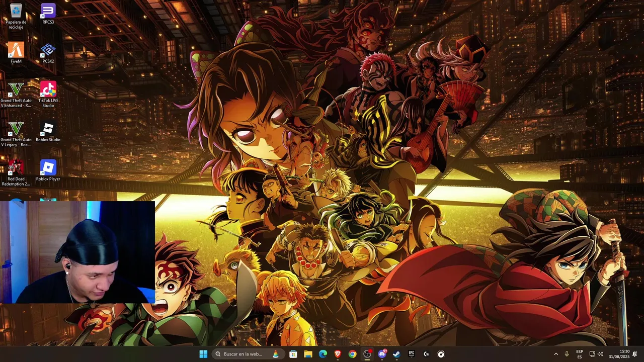This screenshot has height=362, width=644.
Task: Launch Google Chrome from the taskbar
Action: click(352, 354)
